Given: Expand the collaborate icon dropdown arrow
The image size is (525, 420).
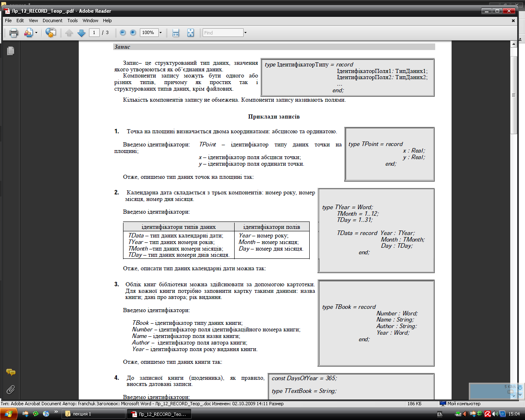Looking at the screenshot, I should point(36,33).
